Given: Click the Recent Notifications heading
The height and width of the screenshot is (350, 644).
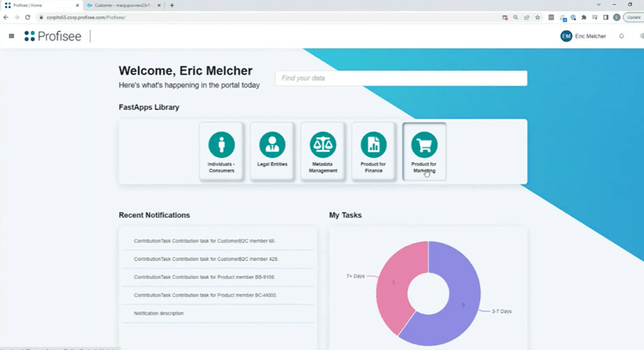Looking at the screenshot, I should coord(154,215).
